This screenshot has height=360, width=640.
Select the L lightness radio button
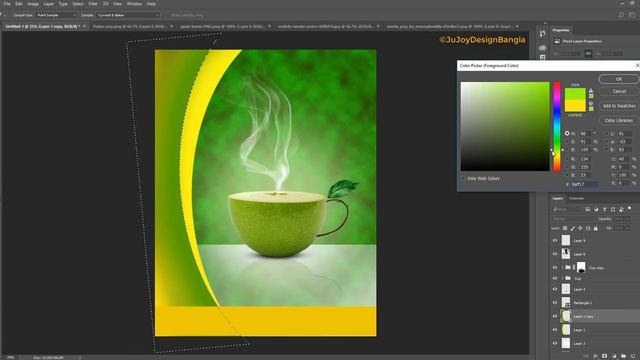tap(606, 133)
